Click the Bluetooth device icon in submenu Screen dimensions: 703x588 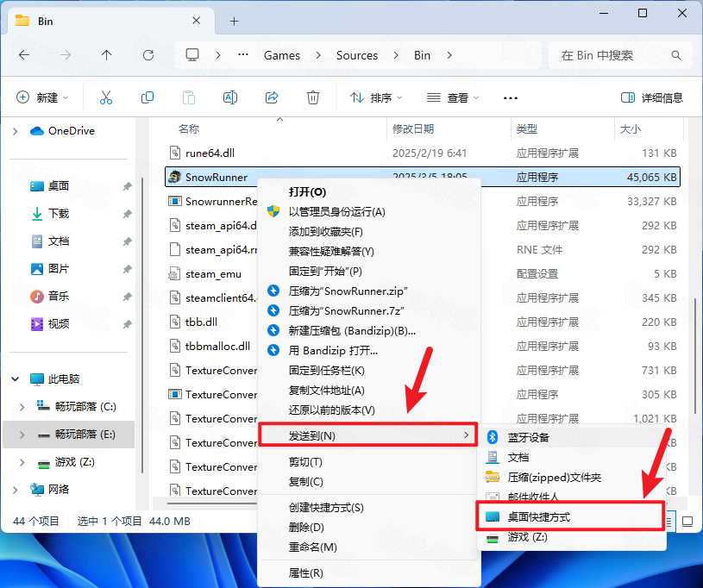[x=493, y=437]
